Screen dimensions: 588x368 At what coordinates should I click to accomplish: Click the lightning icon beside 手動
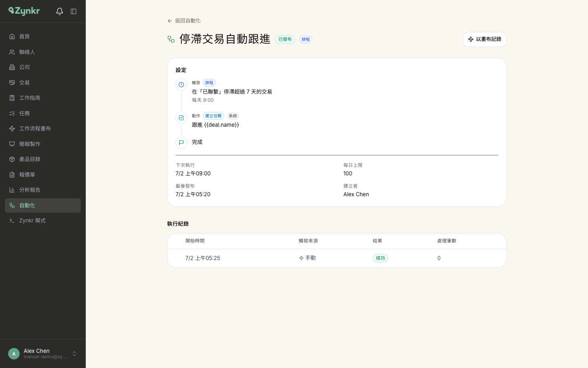coord(301,258)
